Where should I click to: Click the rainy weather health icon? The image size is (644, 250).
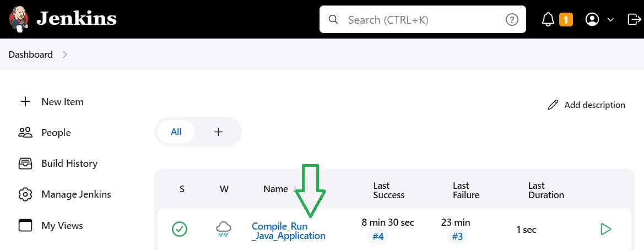tap(224, 229)
